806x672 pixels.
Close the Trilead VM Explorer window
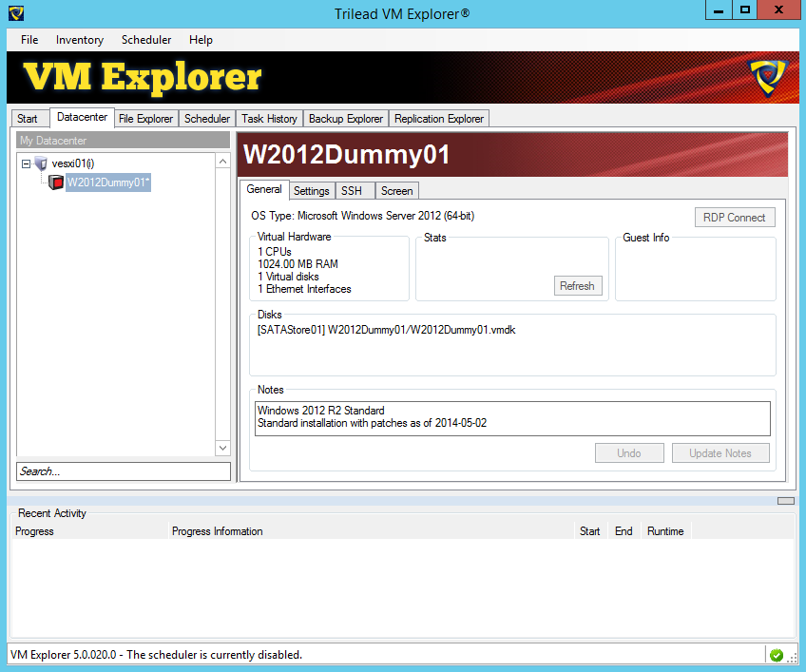[x=778, y=10]
